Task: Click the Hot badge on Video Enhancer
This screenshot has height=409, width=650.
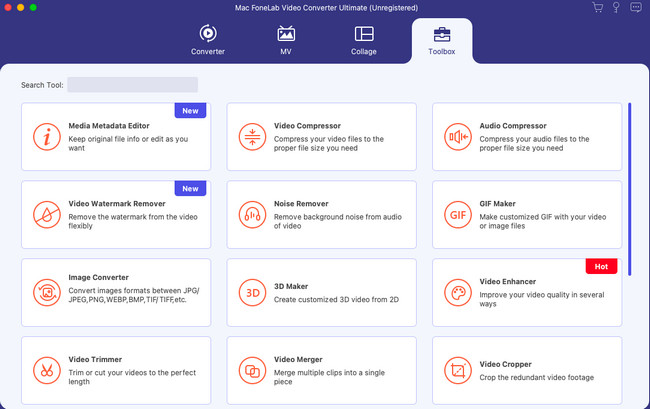Action: click(x=601, y=266)
